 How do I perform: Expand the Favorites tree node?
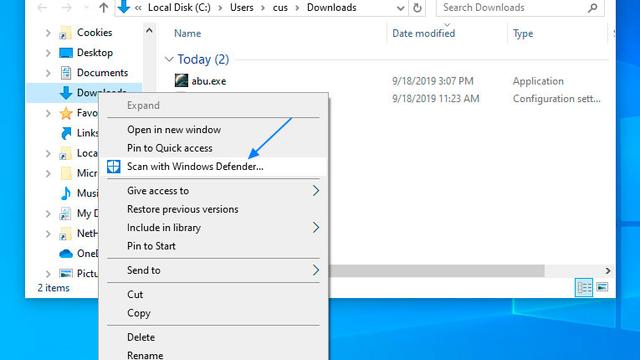48,113
